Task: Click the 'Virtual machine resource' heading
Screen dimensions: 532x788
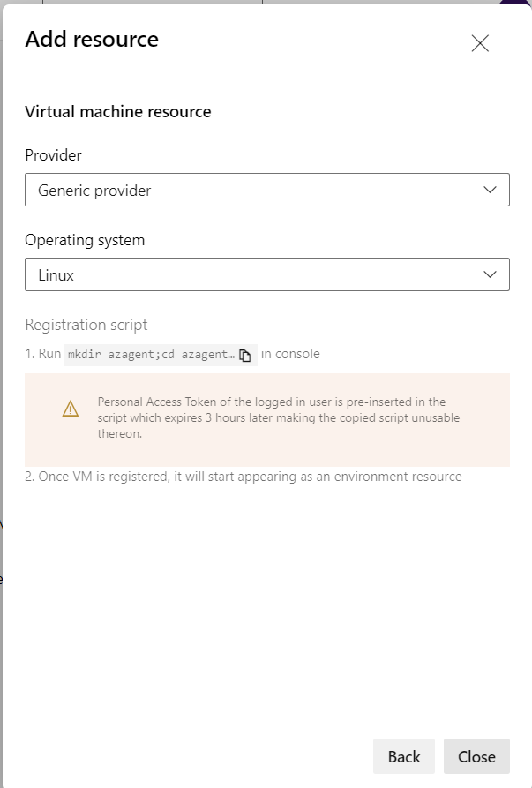Action: point(118,112)
